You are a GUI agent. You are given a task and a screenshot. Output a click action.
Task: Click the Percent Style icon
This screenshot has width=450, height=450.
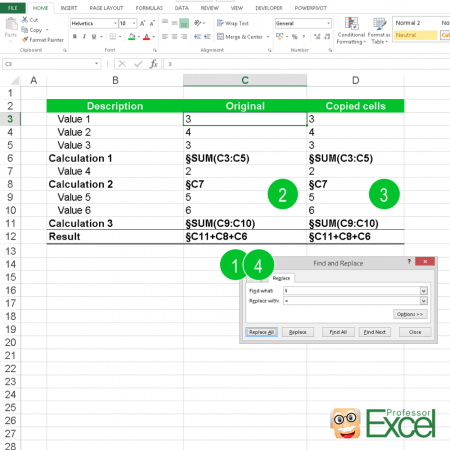point(295,37)
